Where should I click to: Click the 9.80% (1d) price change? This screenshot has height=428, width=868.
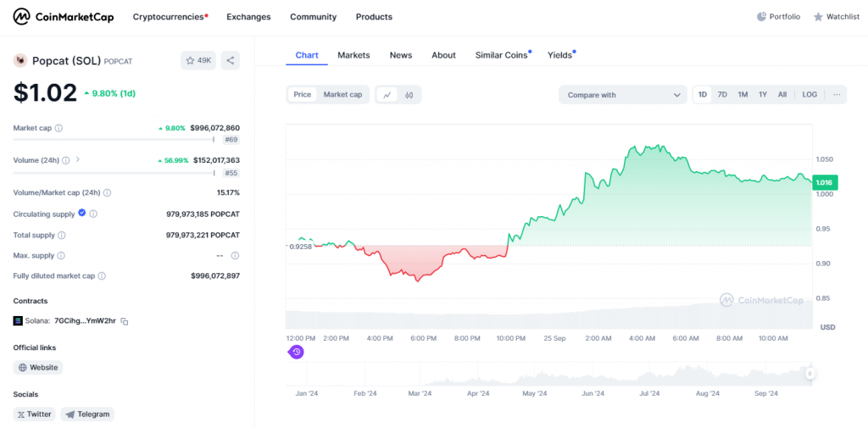(109, 93)
